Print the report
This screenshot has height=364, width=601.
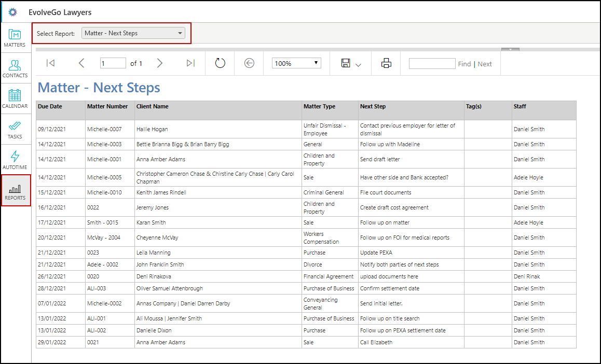coord(386,63)
